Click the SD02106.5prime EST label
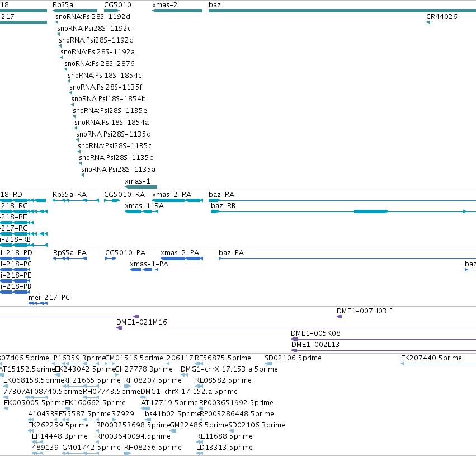The image size is (476, 456). point(293,358)
